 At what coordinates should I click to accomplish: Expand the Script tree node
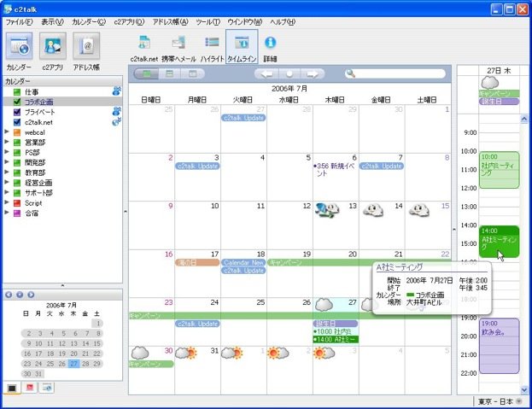coord(7,202)
